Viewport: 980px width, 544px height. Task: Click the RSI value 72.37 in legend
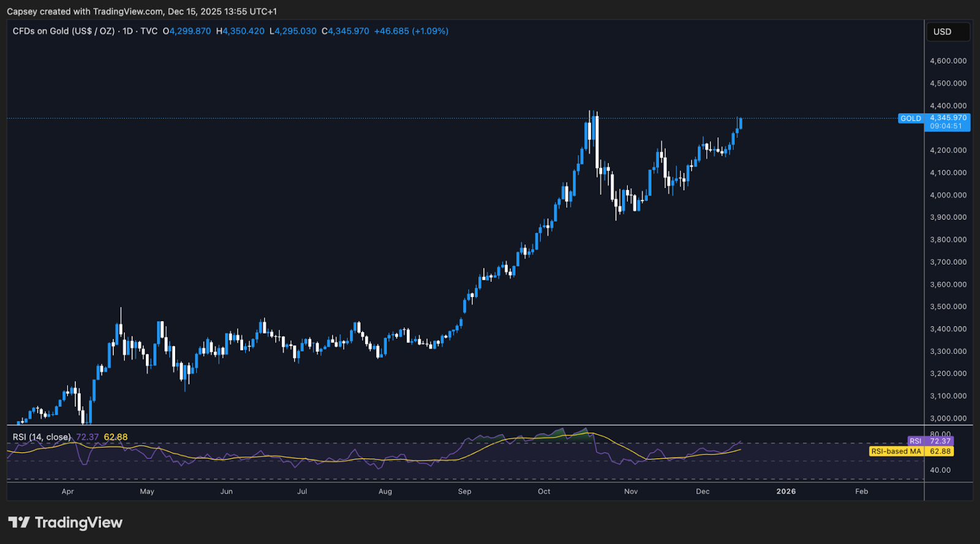87,437
